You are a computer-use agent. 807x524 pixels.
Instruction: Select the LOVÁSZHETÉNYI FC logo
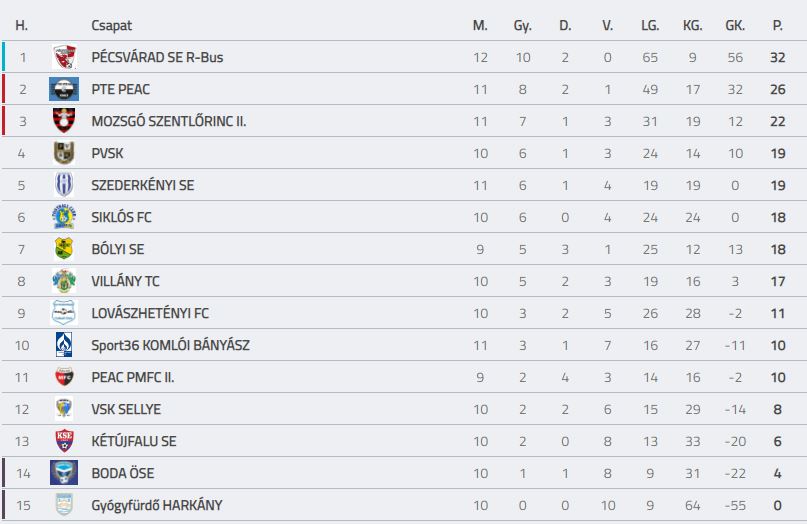64,313
